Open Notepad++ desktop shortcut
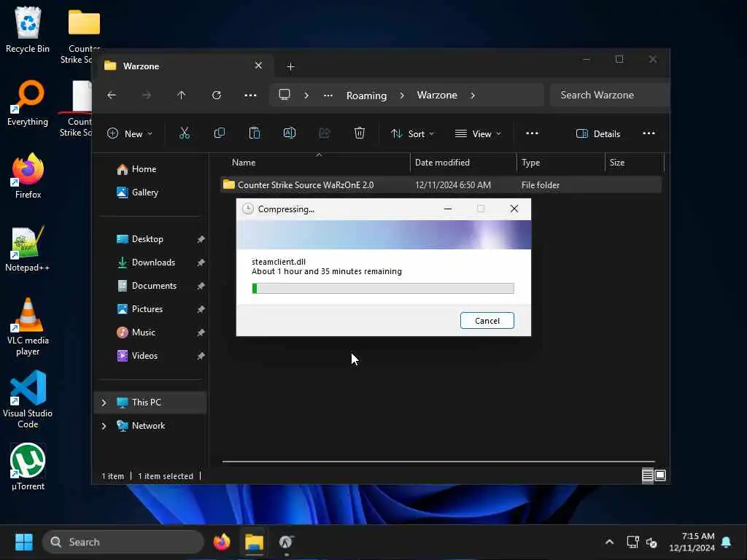The height and width of the screenshot is (560, 747). (x=28, y=249)
